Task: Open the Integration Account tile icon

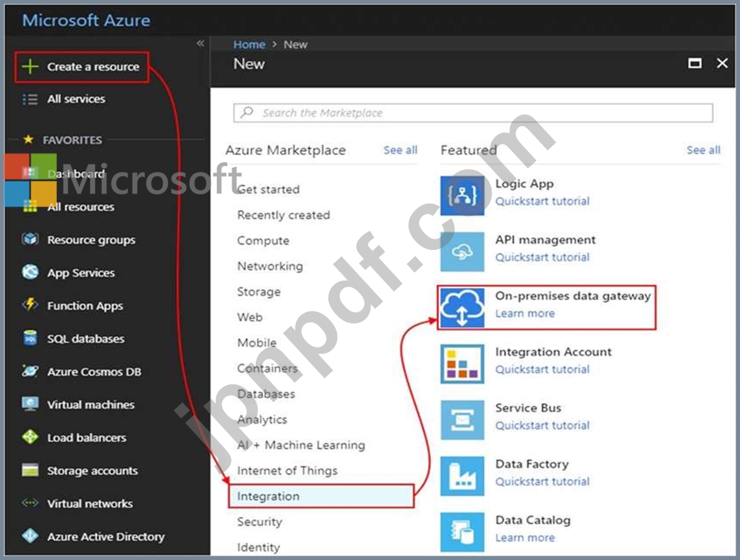Action: [462, 363]
